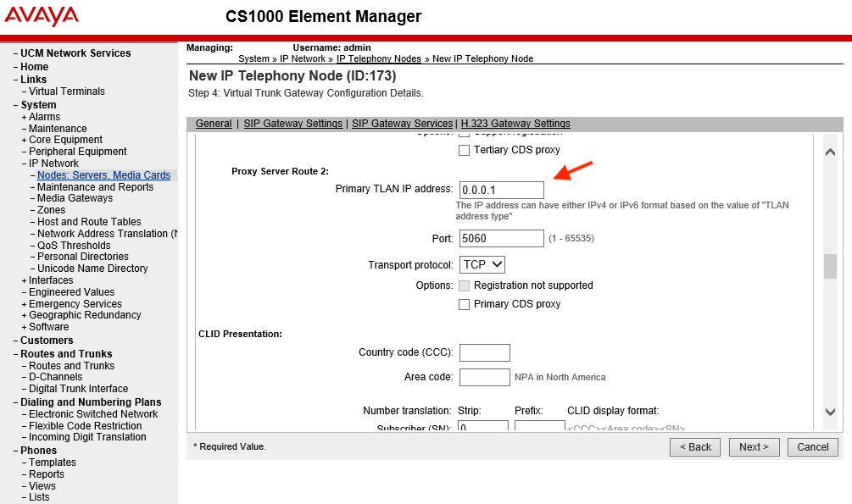
Task: Go back to the previous step
Action: 695,447
